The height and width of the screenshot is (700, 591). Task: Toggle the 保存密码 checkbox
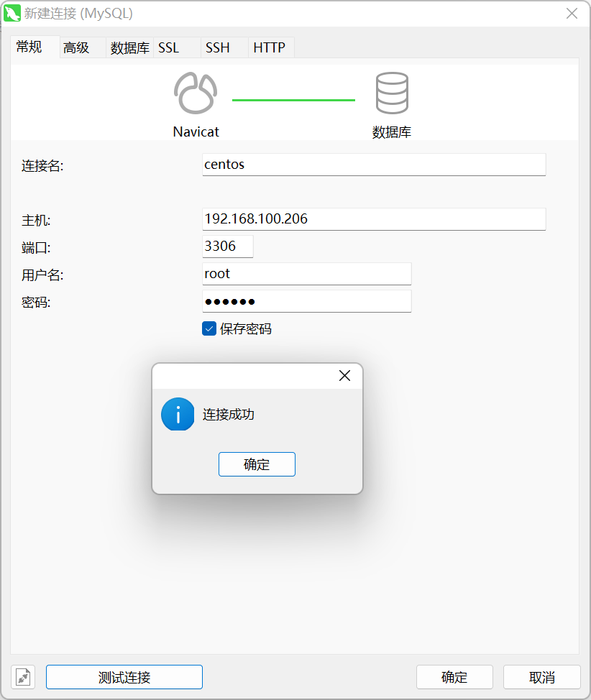tap(209, 329)
